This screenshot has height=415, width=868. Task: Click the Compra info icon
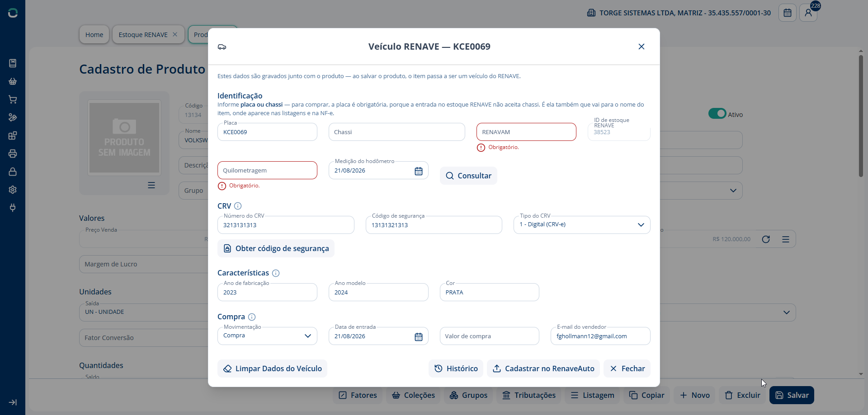click(x=252, y=317)
